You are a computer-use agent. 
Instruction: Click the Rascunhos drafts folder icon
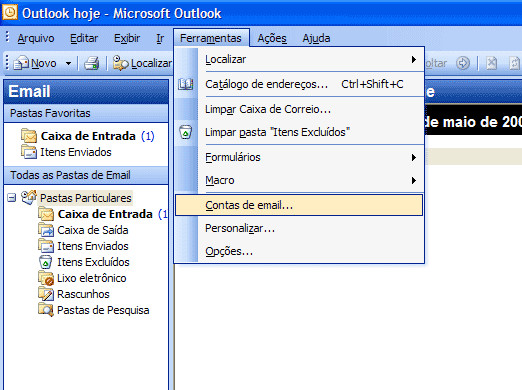pyautogui.click(x=46, y=294)
